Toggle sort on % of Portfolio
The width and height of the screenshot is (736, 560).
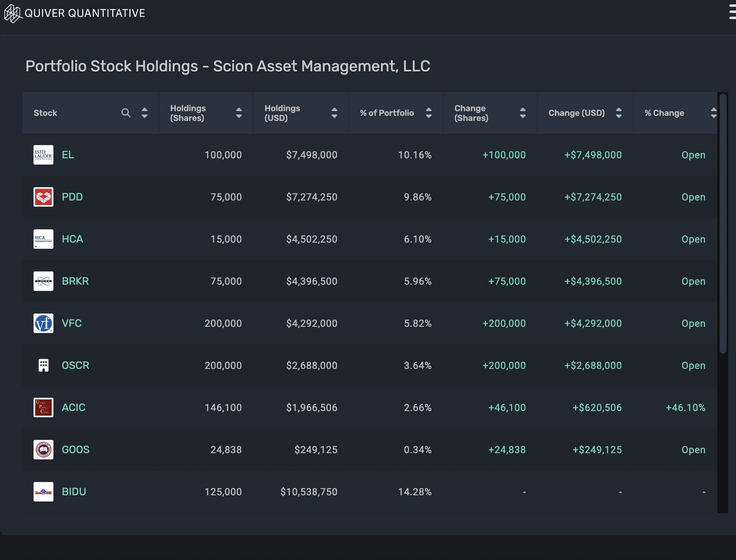(x=429, y=113)
